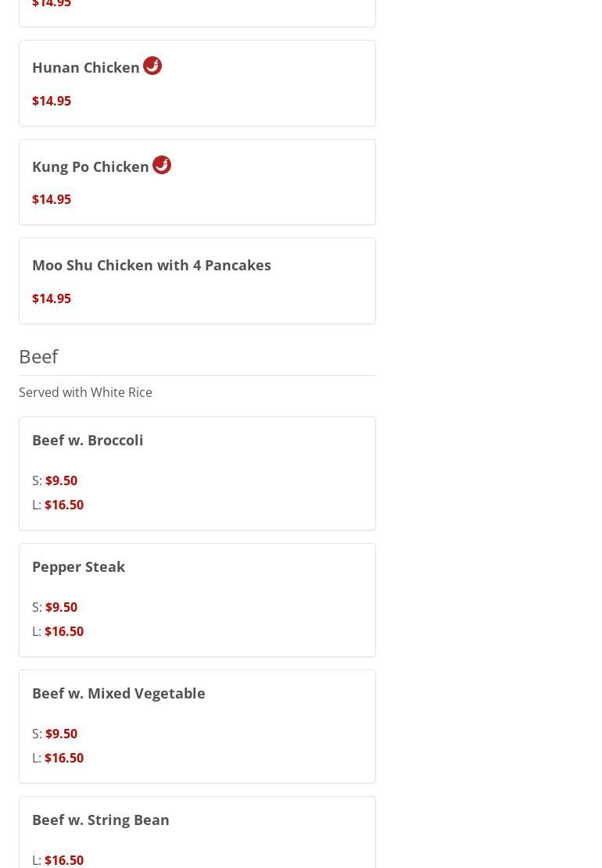This screenshot has width=602, height=868.
Task: Select the Kung Po Chicken dish title
Action: click(91, 166)
